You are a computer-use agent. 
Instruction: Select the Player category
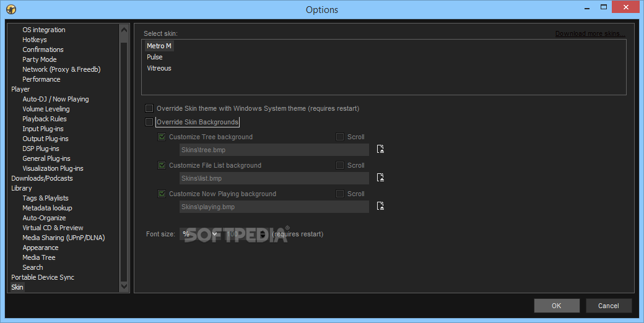(x=20, y=89)
